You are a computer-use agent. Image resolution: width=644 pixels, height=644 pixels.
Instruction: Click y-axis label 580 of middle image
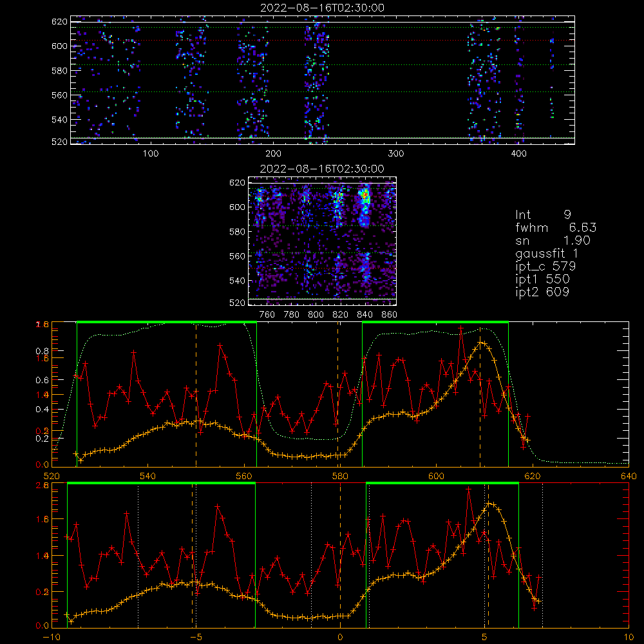[x=237, y=232]
